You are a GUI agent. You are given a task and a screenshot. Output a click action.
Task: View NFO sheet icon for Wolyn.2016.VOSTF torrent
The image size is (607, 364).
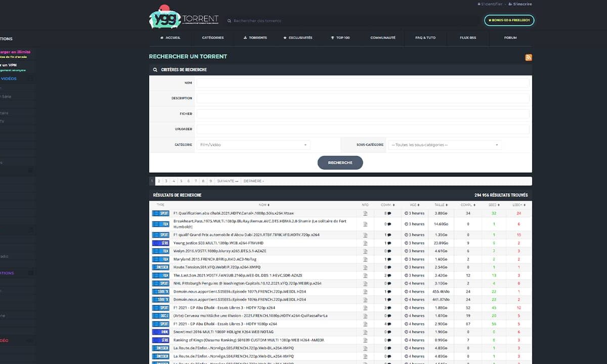pyautogui.click(x=365, y=251)
